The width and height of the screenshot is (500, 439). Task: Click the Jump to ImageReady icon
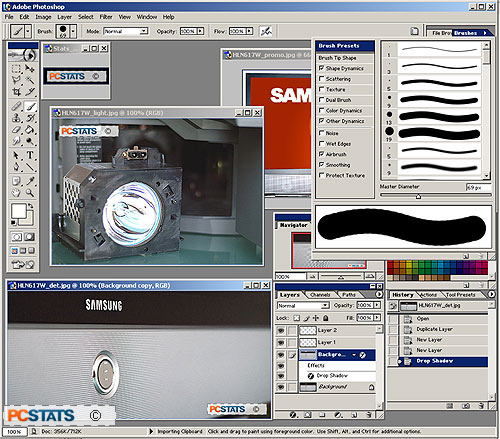click(23, 265)
